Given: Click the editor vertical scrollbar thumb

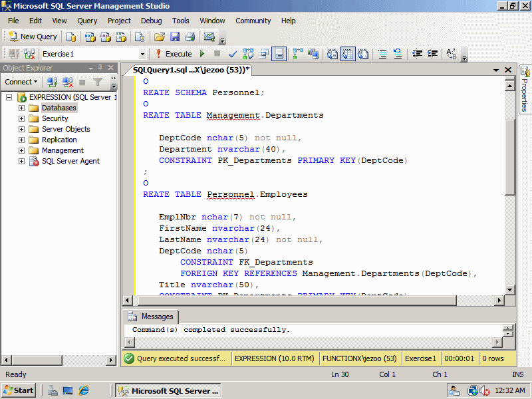Looking at the screenshot, I should [509, 157].
